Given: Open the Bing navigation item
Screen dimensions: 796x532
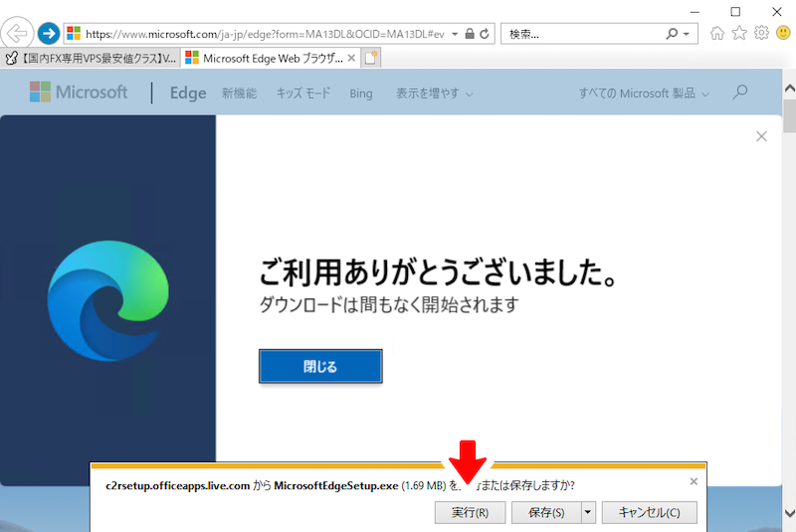Looking at the screenshot, I should [361, 93].
